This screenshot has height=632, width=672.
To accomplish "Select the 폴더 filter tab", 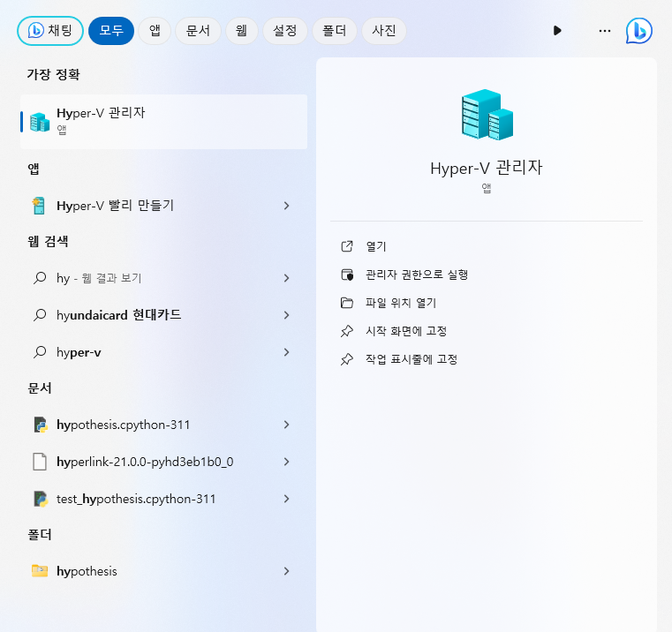I will click(x=335, y=31).
